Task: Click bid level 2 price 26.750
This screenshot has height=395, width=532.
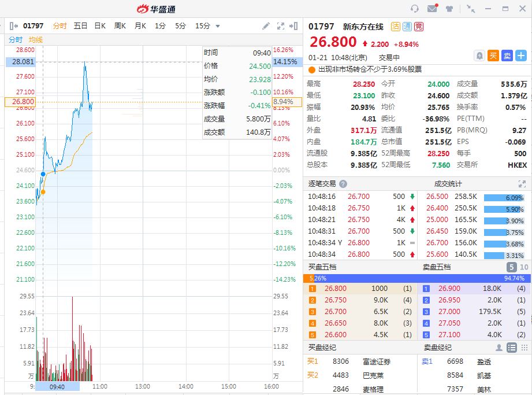Action: [336, 300]
